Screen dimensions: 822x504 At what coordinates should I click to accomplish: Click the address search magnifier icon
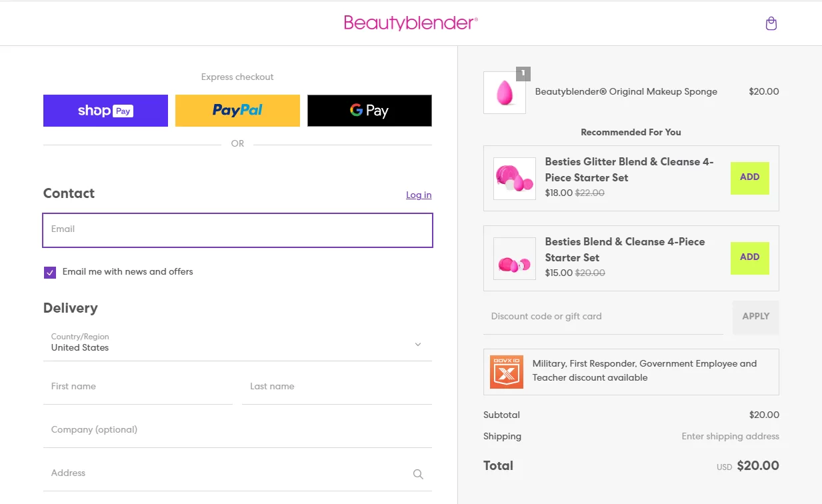[418, 474]
